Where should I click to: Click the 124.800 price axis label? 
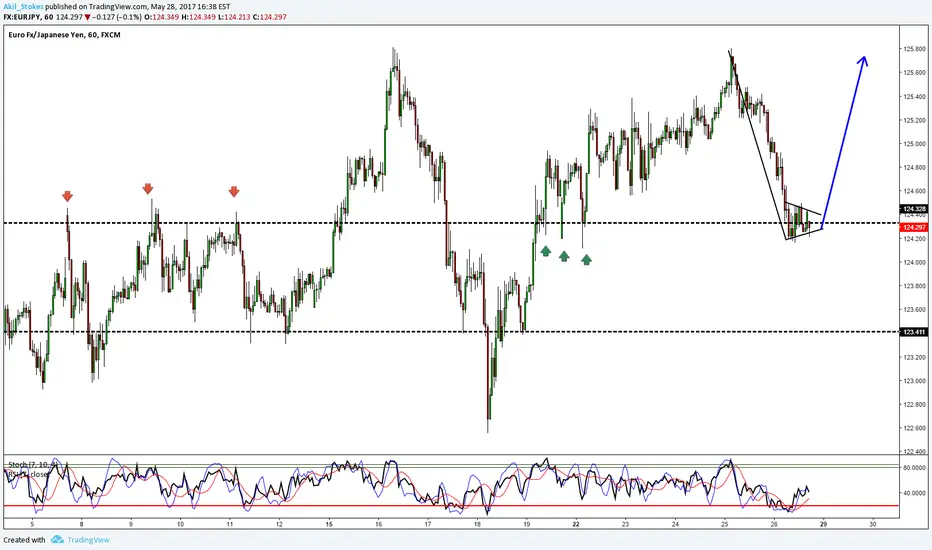click(x=915, y=168)
